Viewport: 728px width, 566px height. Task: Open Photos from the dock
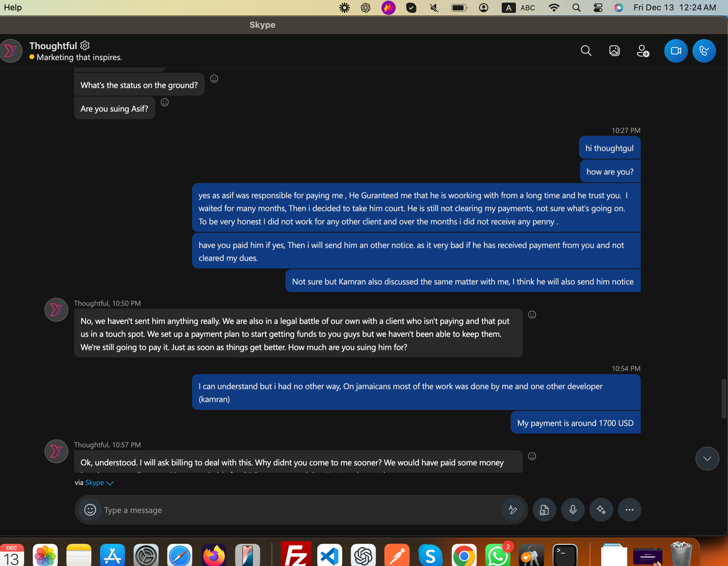coord(45,555)
